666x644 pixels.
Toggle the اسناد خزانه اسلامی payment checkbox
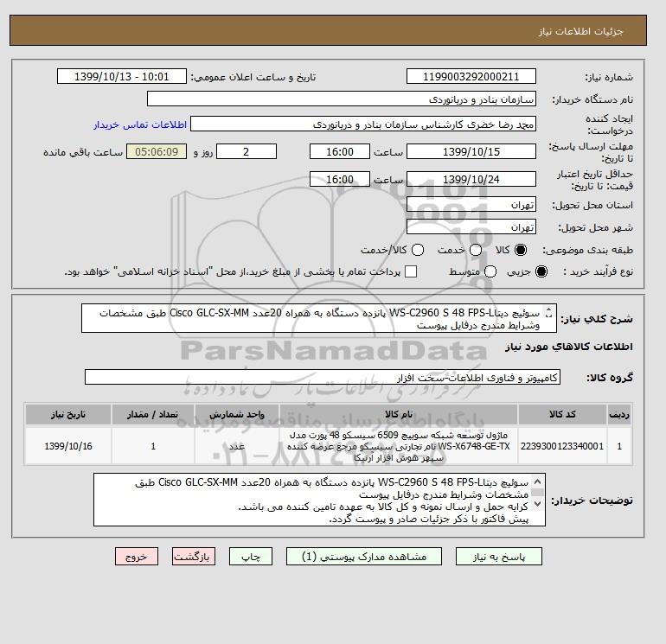pyautogui.click(x=411, y=271)
